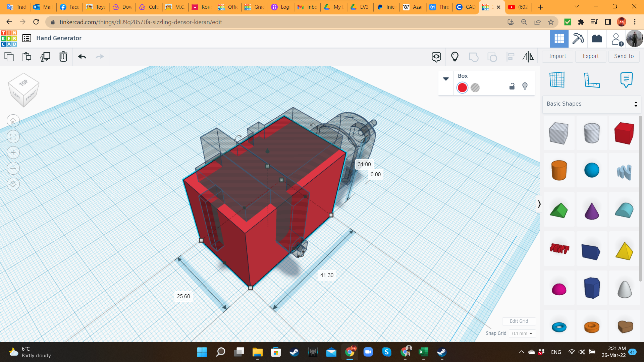The height and width of the screenshot is (362, 644).
Task: Click the Delete trash can icon
Action: pyautogui.click(x=63, y=57)
